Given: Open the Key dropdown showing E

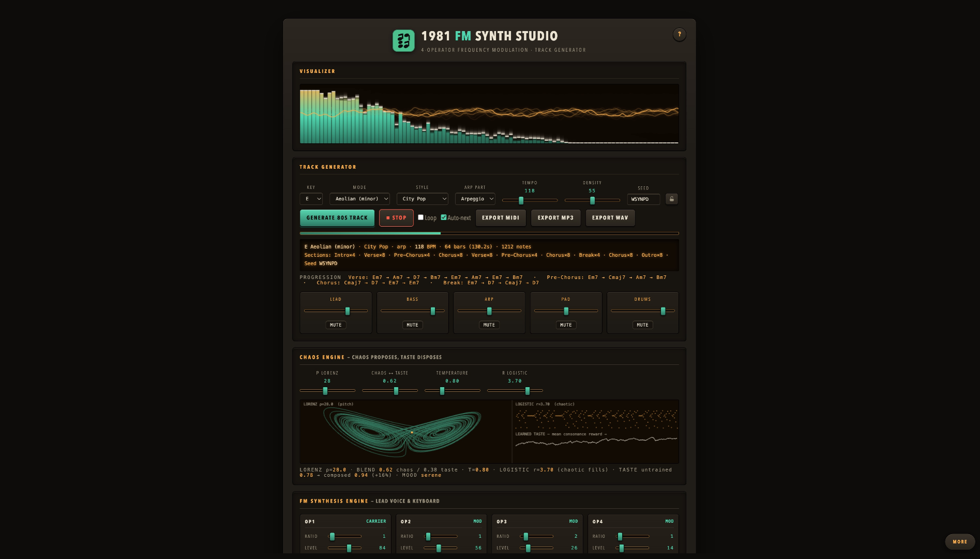Looking at the screenshot, I should (311, 199).
